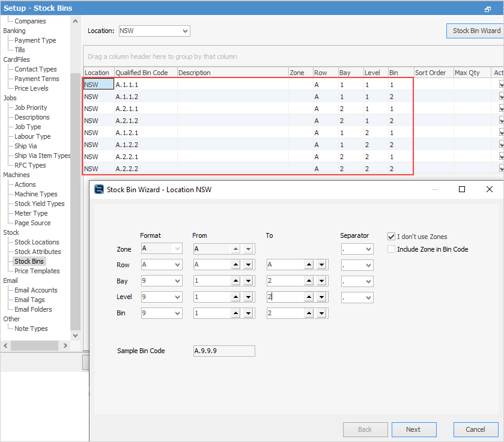Open the Level To value dropdown arrow
This screenshot has width=504, height=442.
click(322, 297)
